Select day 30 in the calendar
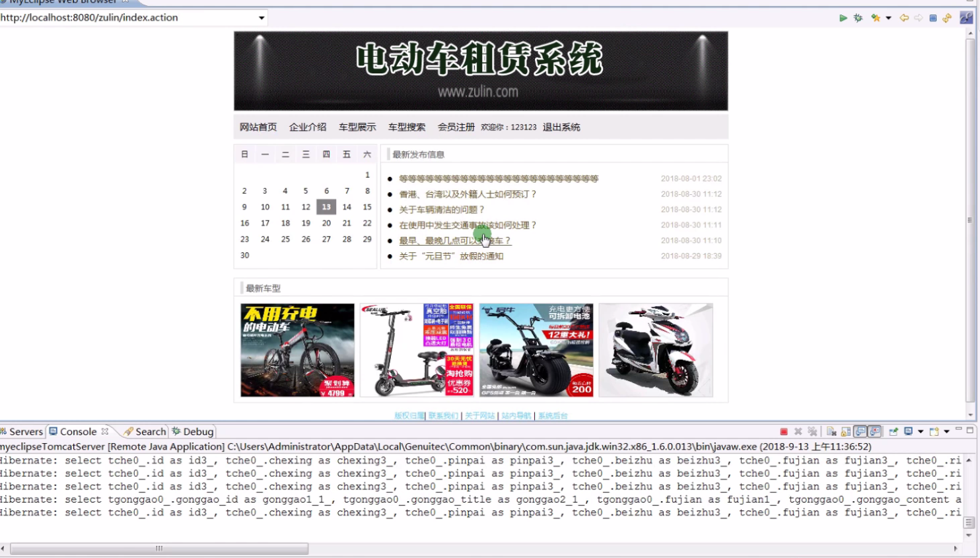Image resolution: width=980 pixels, height=558 pixels. pos(245,256)
